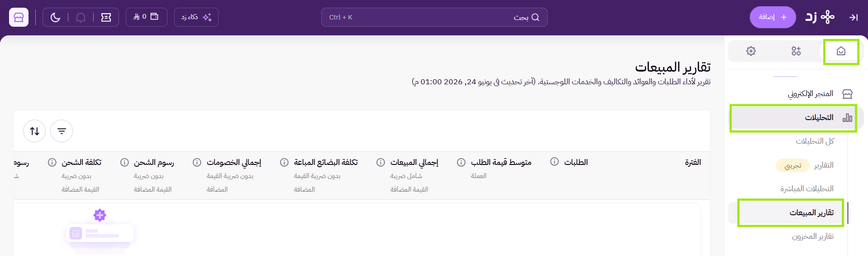Click the empty state illustration
This screenshot has width=868, height=256.
100,231
